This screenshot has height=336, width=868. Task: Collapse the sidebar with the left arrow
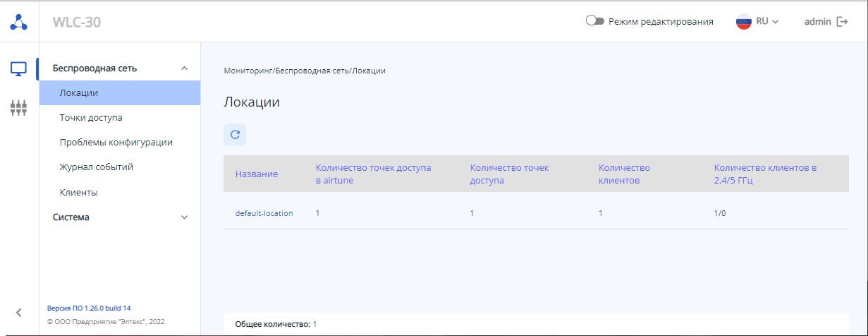click(x=19, y=312)
